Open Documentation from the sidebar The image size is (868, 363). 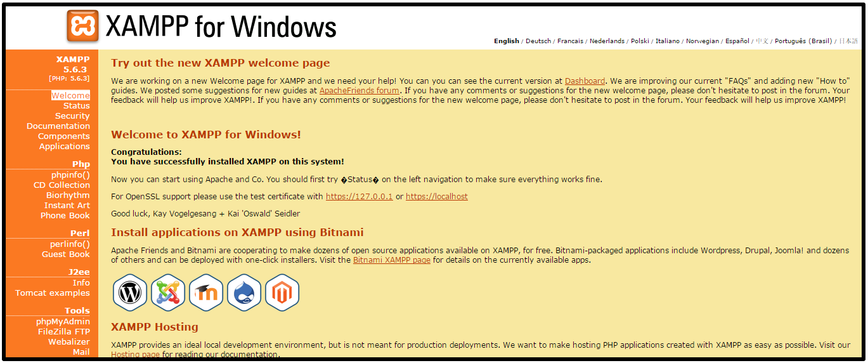coord(58,126)
